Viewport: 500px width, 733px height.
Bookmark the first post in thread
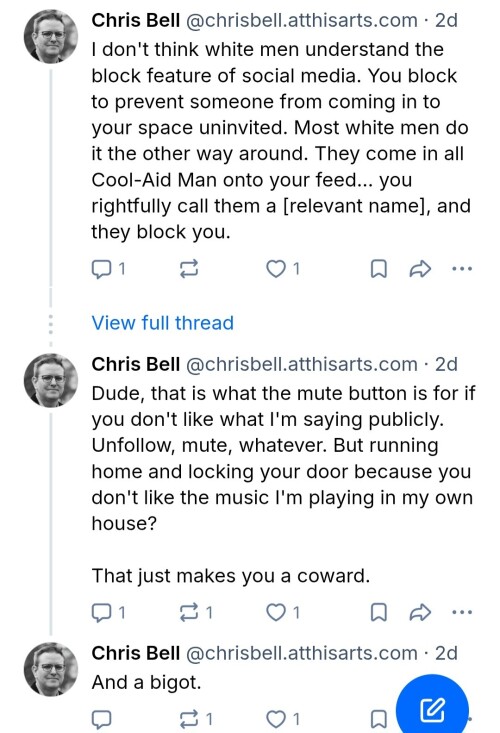(x=379, y=269)
